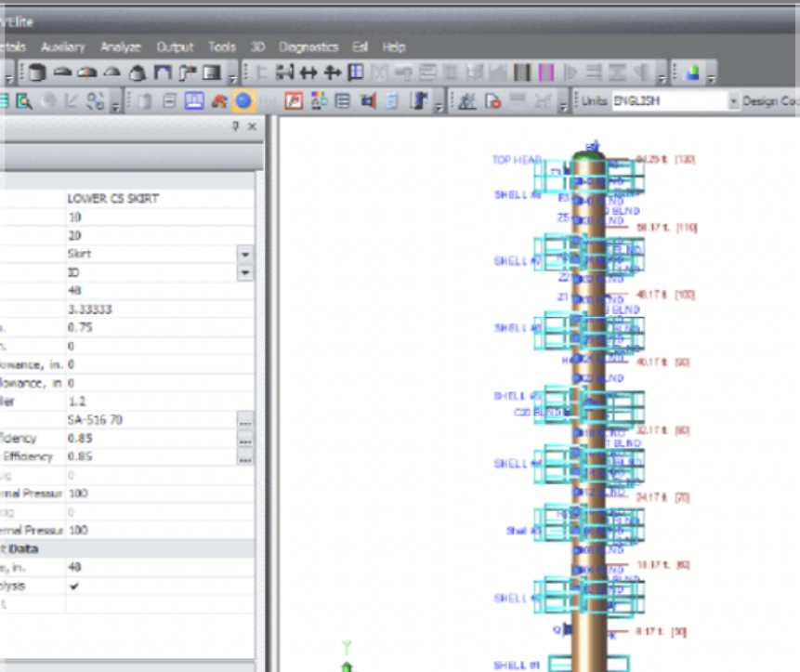Toggle the analysis checkmark in Skirt Data

73,586
